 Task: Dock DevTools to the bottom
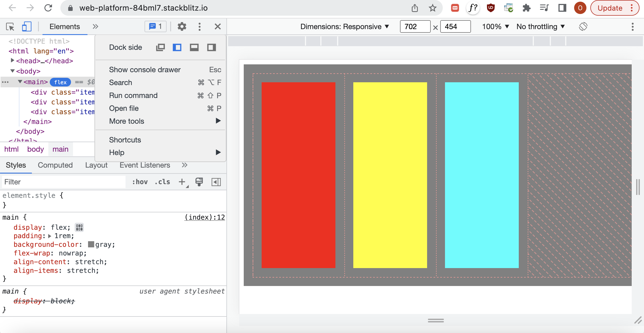(194, 48)
